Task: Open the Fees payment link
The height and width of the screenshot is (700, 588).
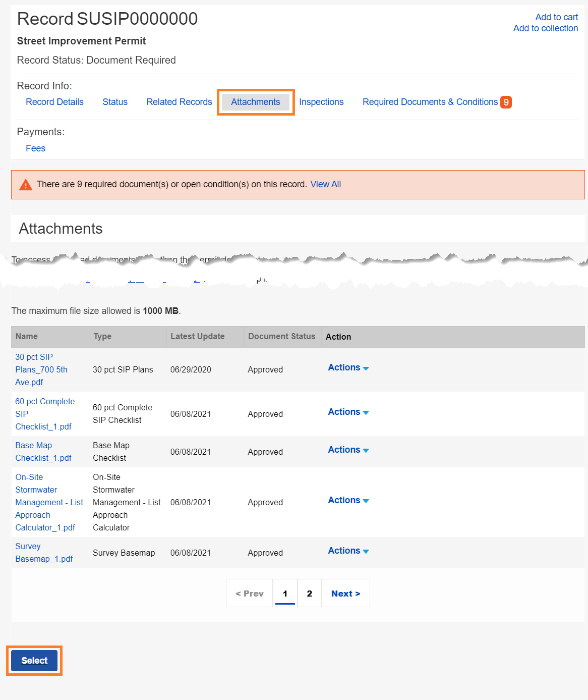Action: click(x=35, y=148)
